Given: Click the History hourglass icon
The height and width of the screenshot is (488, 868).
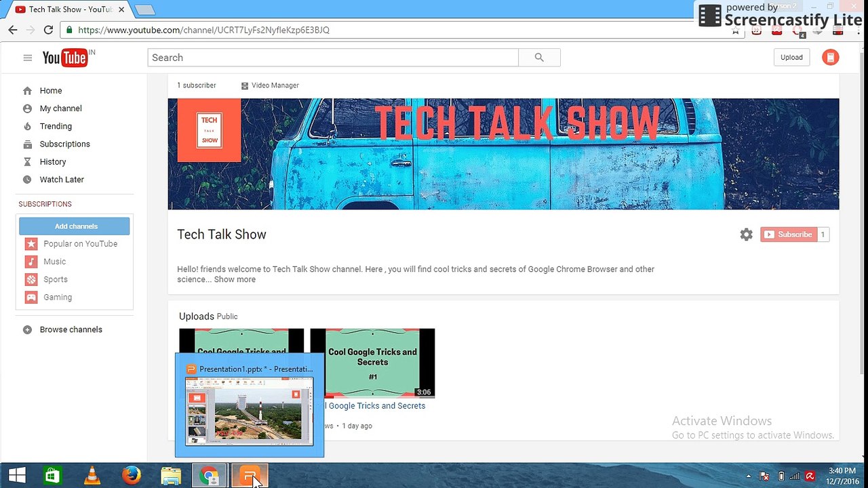Looking at the screenshot, I should click(x=27, y=162).
